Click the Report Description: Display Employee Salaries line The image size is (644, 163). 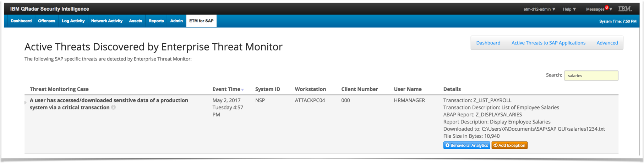coord(497,122)
